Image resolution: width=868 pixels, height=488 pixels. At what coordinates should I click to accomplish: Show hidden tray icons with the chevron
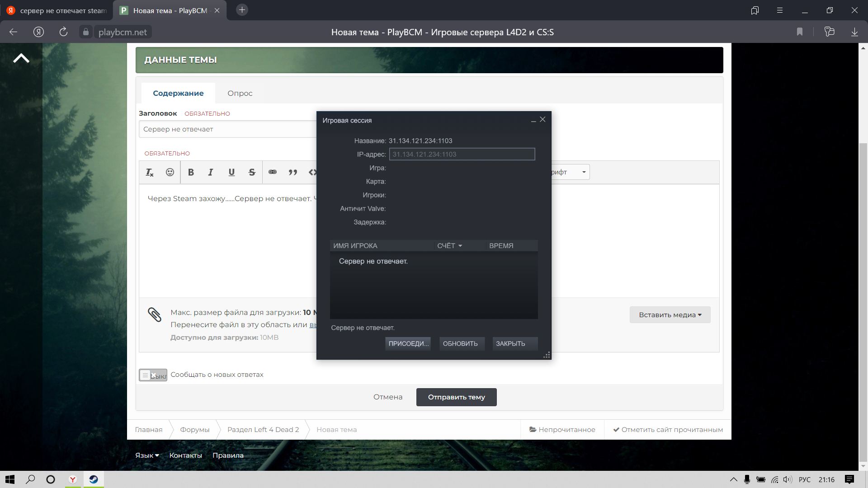[x=734, y=479]
